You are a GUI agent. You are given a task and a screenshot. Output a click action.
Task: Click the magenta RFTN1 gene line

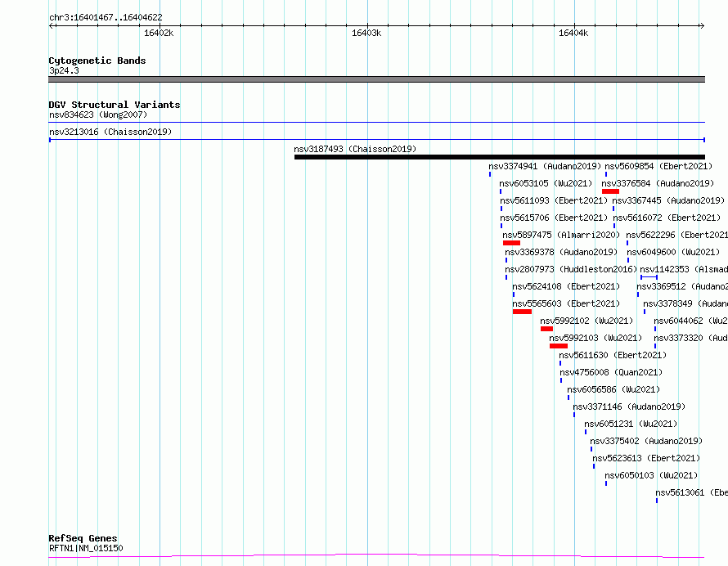(x=376, y=555)
